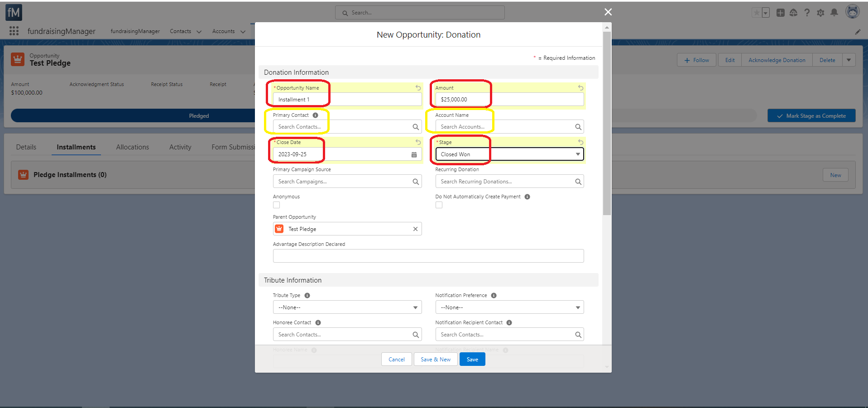Open the Stage dropdown

pos(509,154)
